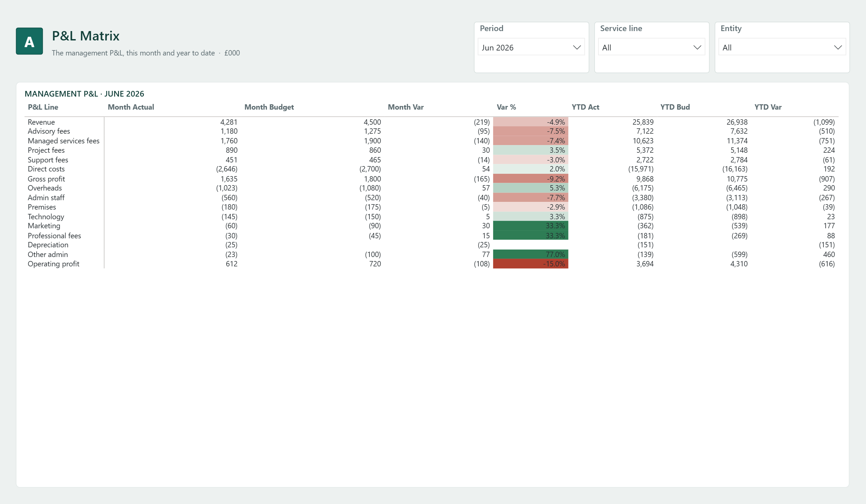Click Operating profit YTD Act 3,694
The image size is (866, 504).
coord(645,264)
